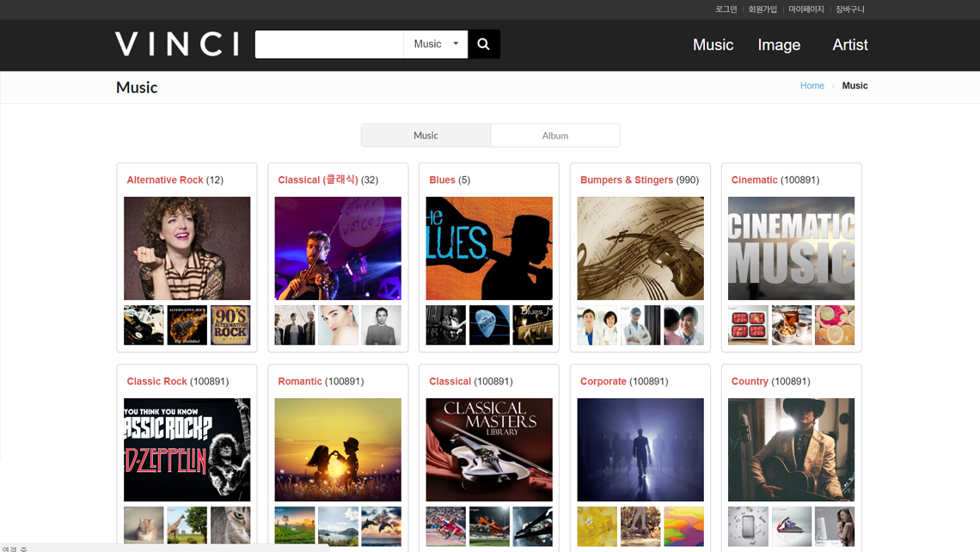Click inside the search text field
The height and width of the screenshot is (552, 980).
[x=329, y=44]
